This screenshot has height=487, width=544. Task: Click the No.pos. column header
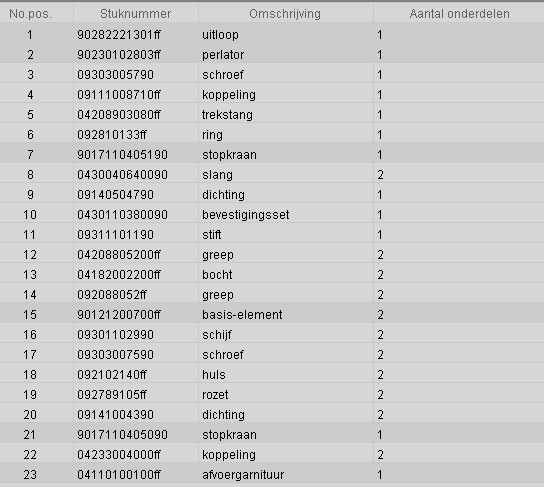point(31,14)
